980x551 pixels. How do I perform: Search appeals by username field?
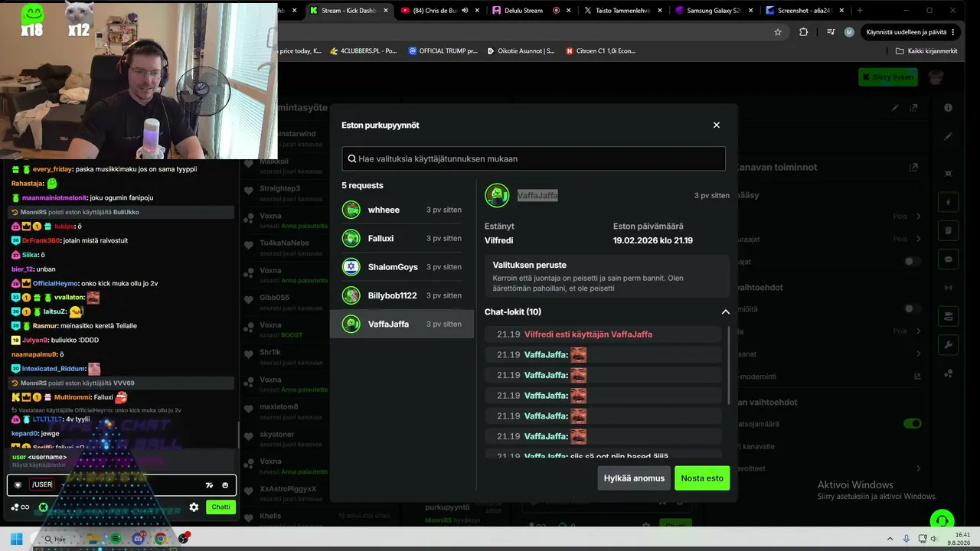(534, 158)
